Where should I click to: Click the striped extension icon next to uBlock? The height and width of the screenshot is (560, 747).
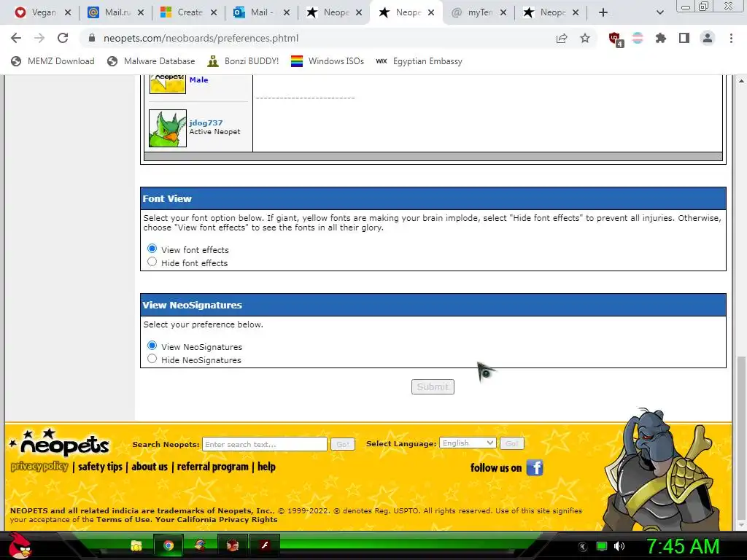[x=638, y=38]
